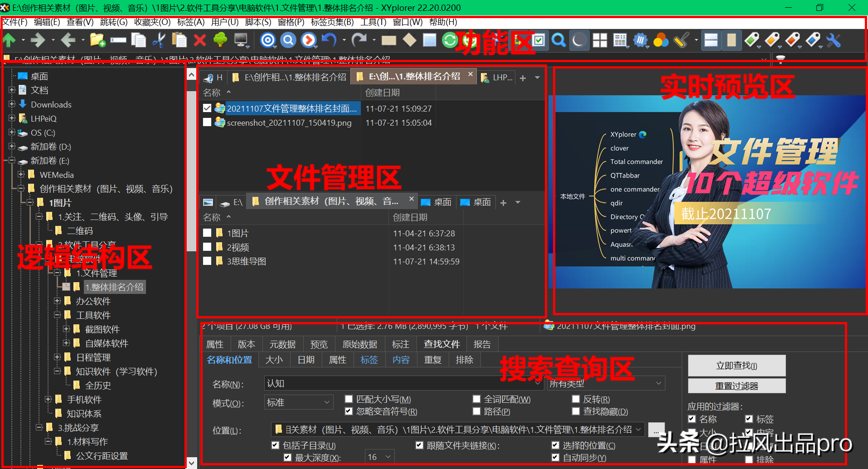Collapse the 新加卷 (E:) tree node
Screen dimensions: 868x469
click(12, 161)
